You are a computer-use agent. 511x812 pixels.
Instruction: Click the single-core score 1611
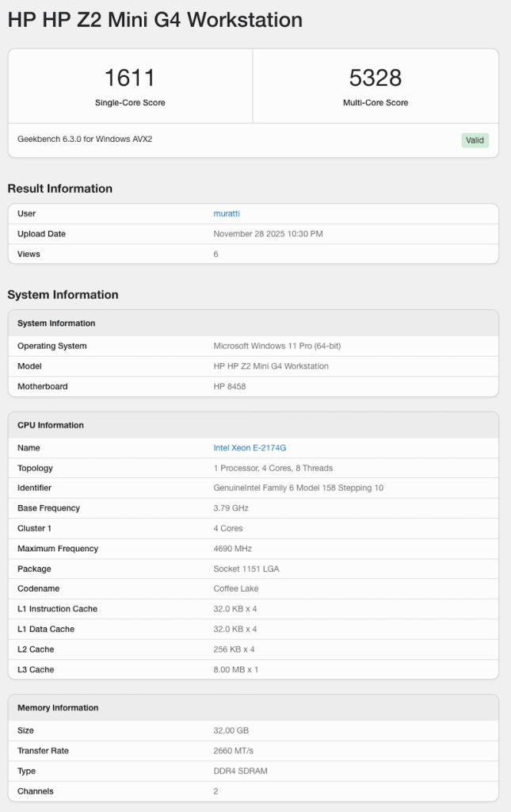(x=130, y=78)
